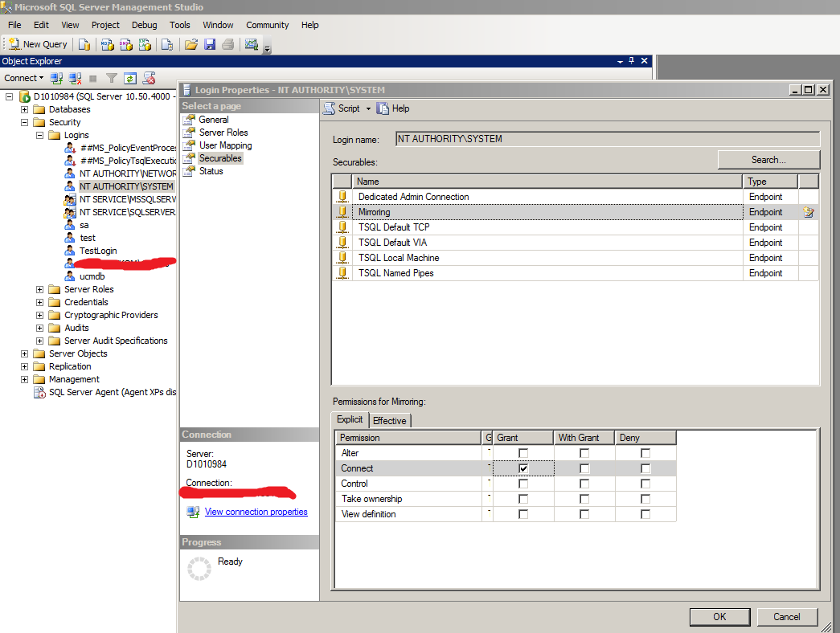Enable With Grant for Control permission

[x=584, y=484]
